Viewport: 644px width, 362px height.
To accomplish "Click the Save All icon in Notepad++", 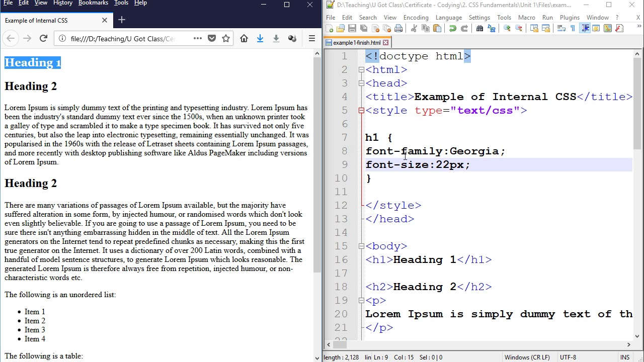I will point(363,29).
